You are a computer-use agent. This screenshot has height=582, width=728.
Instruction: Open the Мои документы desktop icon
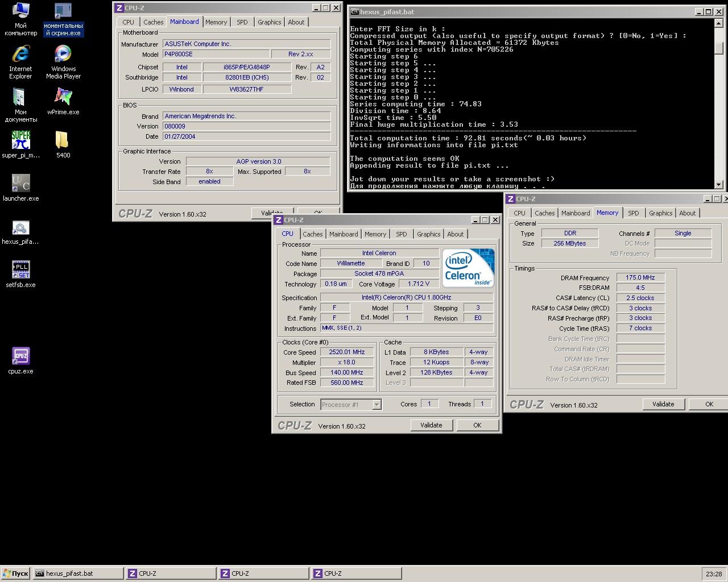click(20, 105)
